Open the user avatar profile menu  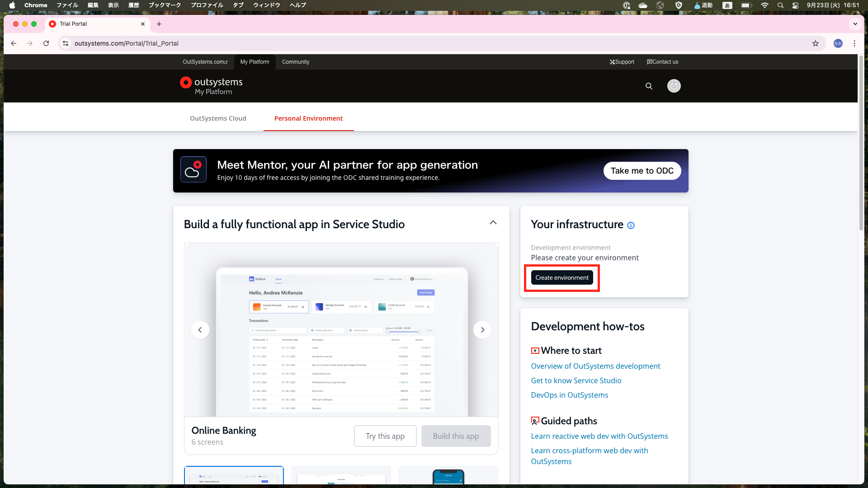click(674, 86)
